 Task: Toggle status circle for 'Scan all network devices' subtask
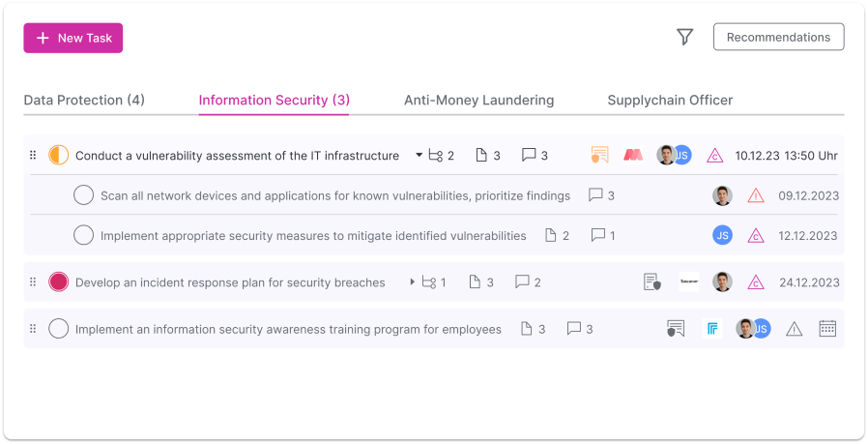[x=84, y=195]
